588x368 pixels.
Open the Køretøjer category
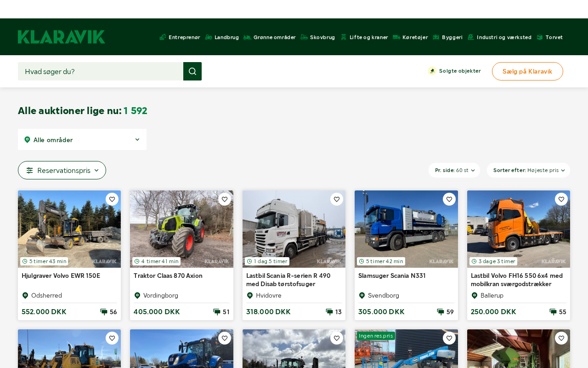(410, 37)
